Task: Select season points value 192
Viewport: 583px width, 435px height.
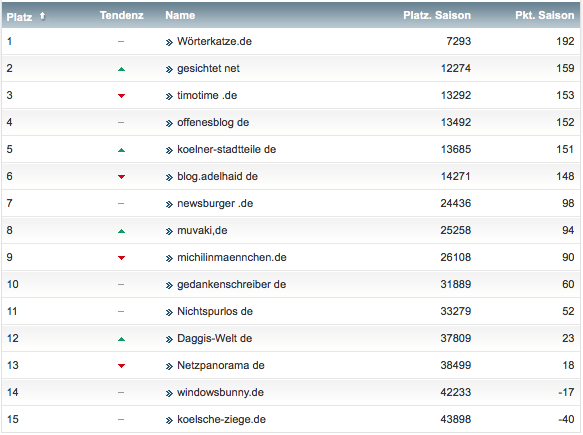Action: [566, 41]
